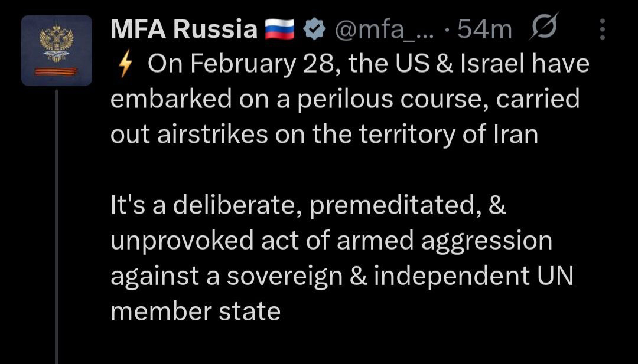Open the three-dot more options menu

click(x=602, y=29)
